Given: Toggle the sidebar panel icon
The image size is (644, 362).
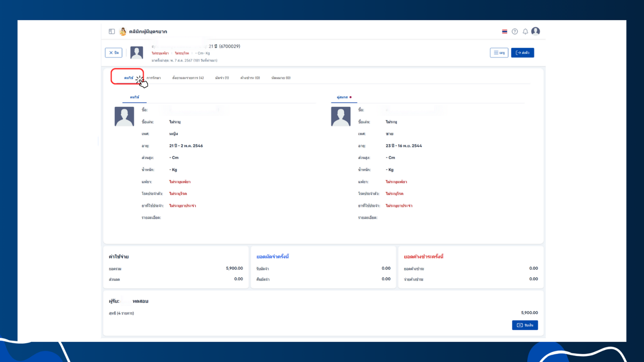Looking at the screenshot, I should pos(112,32).
